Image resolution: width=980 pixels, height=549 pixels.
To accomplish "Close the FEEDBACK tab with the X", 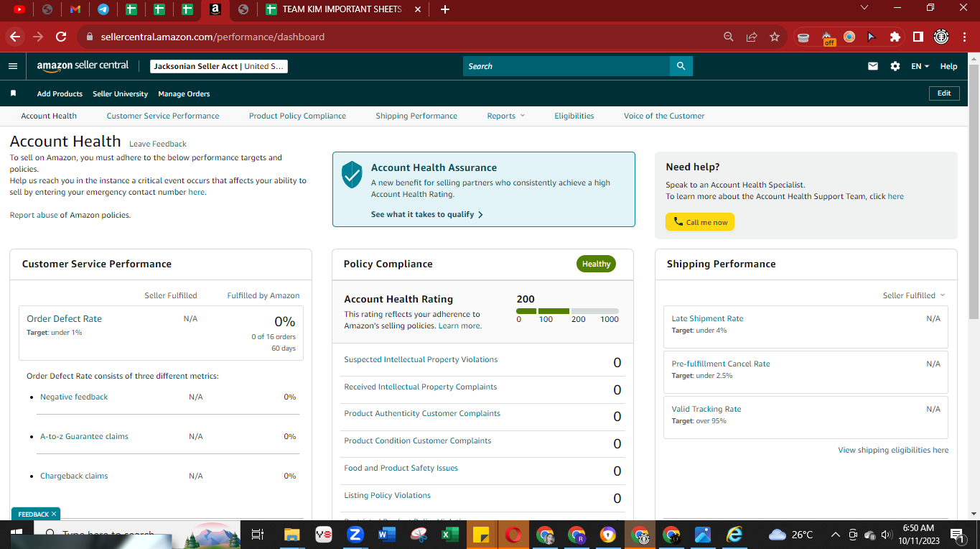I will pos(54,514).
